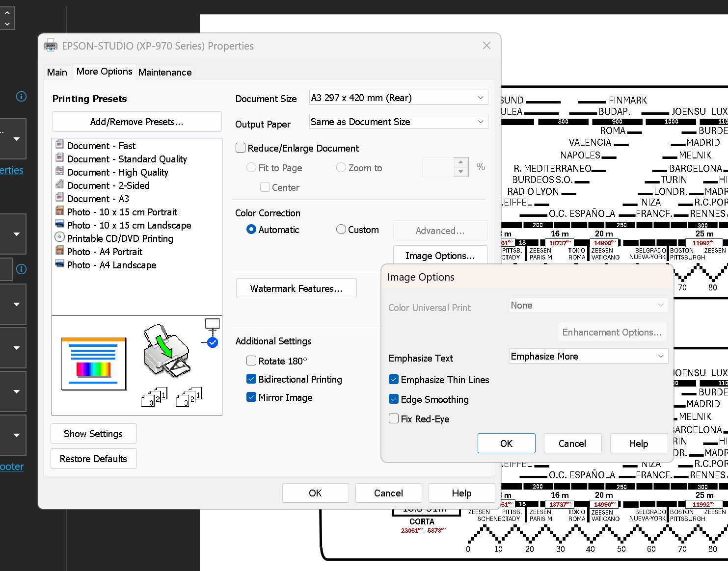728x571 pixels.
Task: Enable the Rotate 180° checkbox
Action: 251,361
